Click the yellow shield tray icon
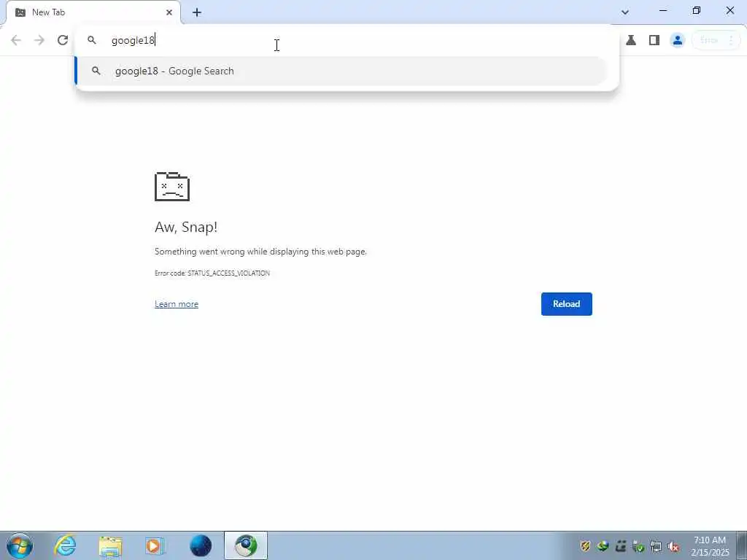 [x=585, y=546]
